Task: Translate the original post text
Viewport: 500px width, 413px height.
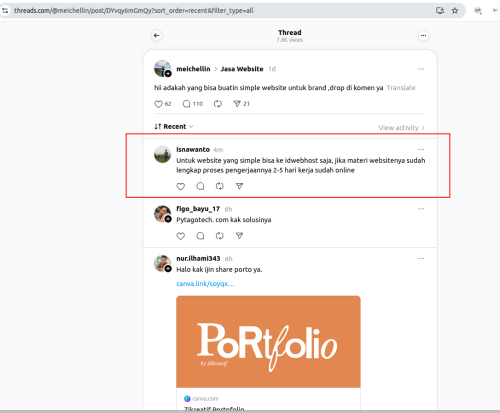Action: [x=401, y=88]
